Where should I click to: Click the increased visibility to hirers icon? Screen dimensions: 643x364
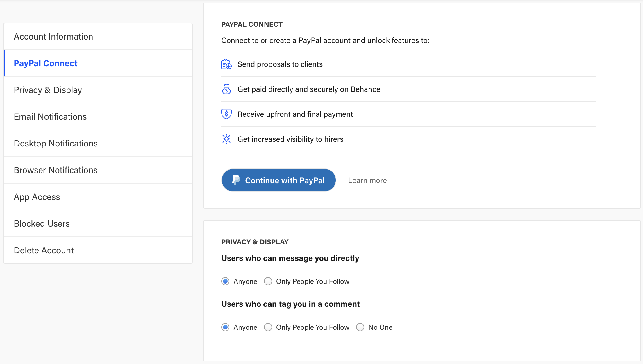226,139
